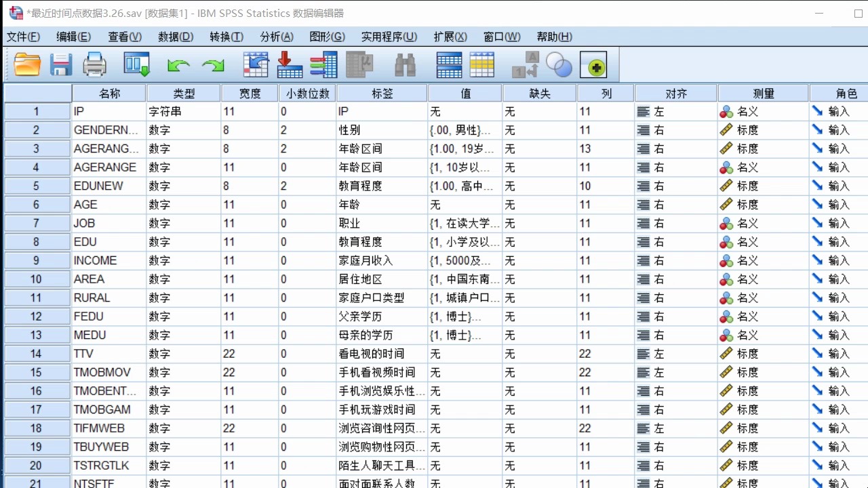
Task: Click the name cell of INCOME
Action: (x=108, y=260)
